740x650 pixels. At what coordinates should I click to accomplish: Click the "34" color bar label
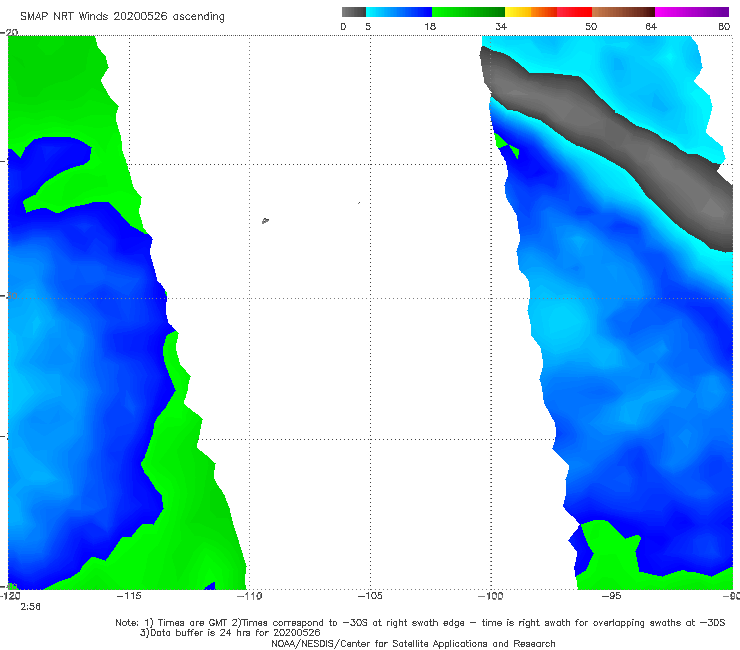[501, 27]
